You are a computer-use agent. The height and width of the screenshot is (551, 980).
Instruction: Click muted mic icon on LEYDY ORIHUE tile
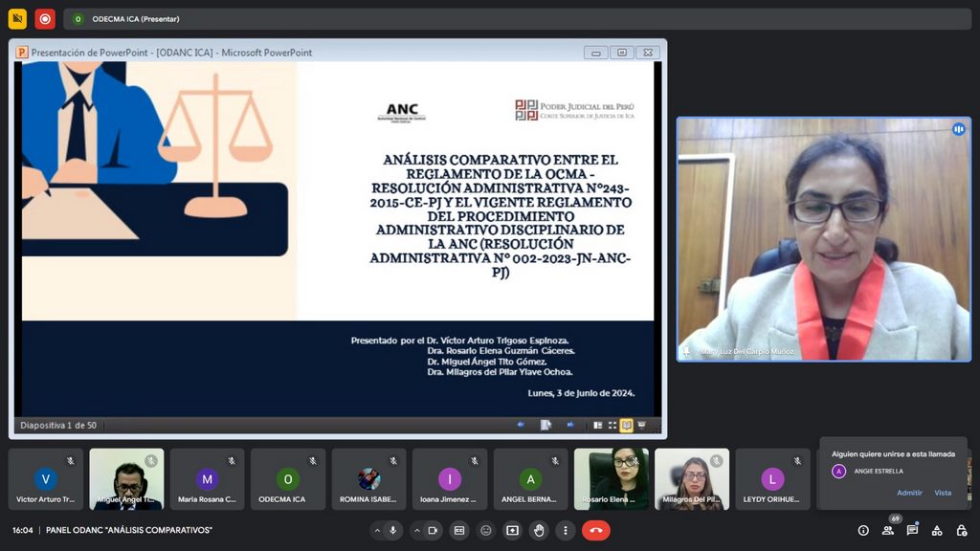point(797,461)
